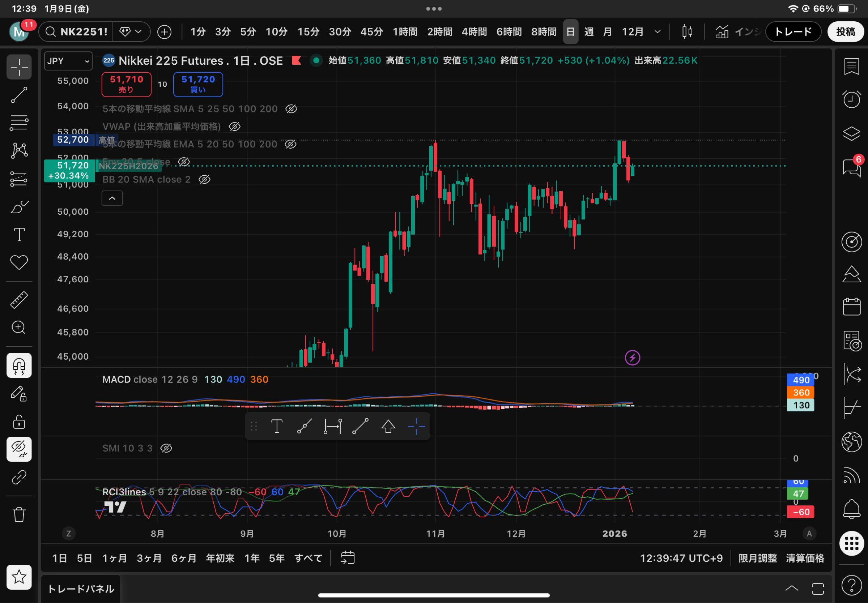
Task: Unhide the BB 20 SMA indicator
Action: [x=204, y=179]
